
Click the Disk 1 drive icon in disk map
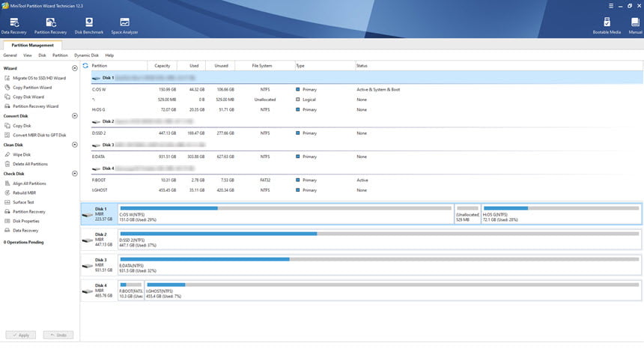pos(87,215)
